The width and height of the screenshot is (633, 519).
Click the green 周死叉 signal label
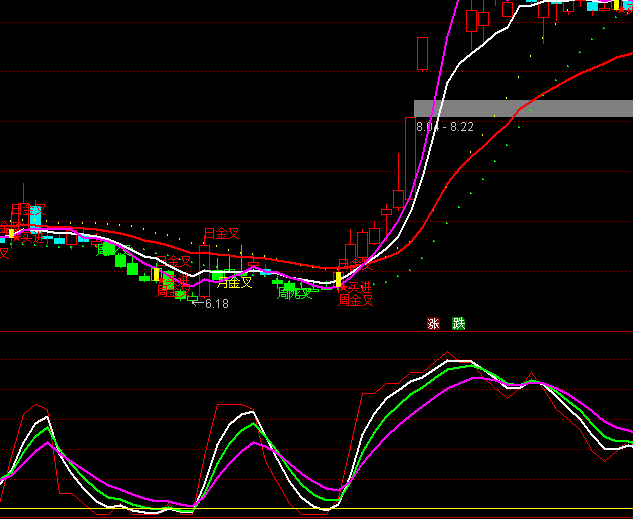(x=295, y=294)
